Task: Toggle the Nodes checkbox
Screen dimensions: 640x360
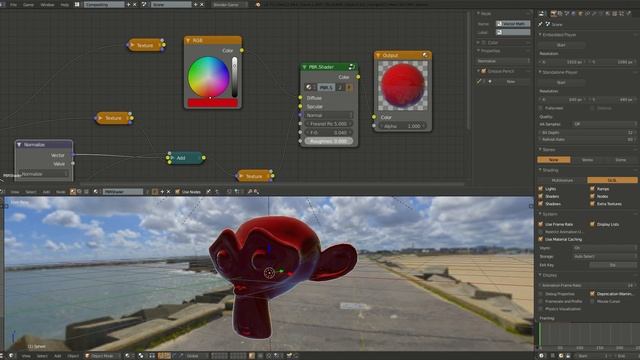Action: 592,196
